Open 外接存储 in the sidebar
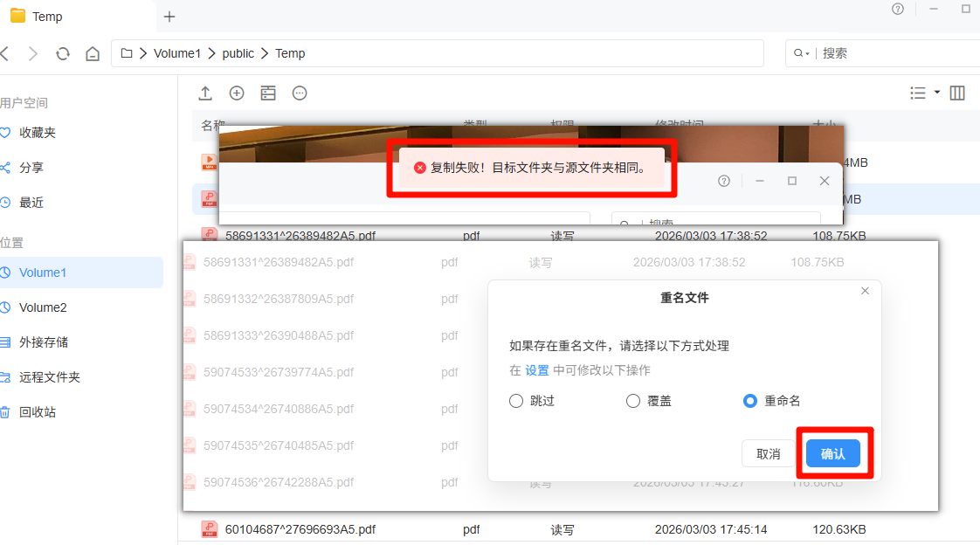Image resolution: width=980 pixels, height=545 pixels. coord(43,342)
